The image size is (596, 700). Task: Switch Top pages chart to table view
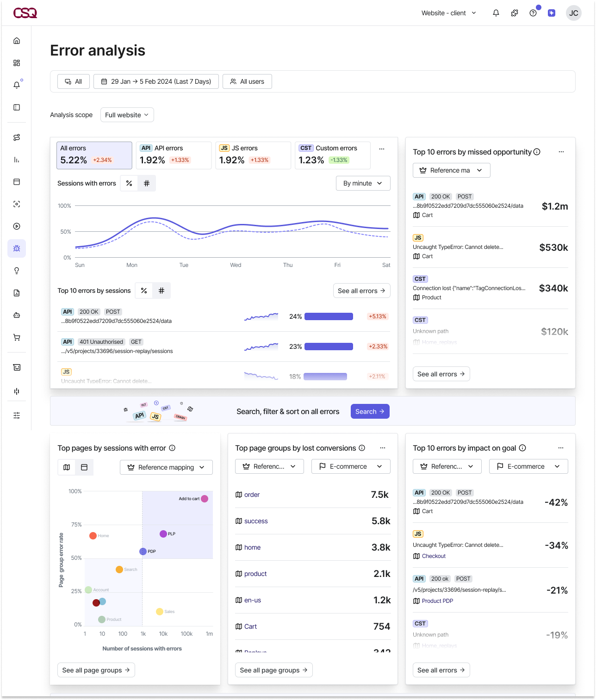(84, 467)
